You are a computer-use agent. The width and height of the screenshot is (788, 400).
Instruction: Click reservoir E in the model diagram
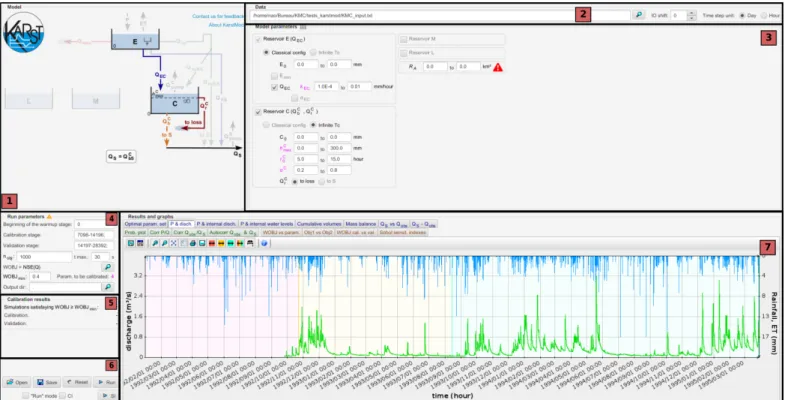point(135,40)
